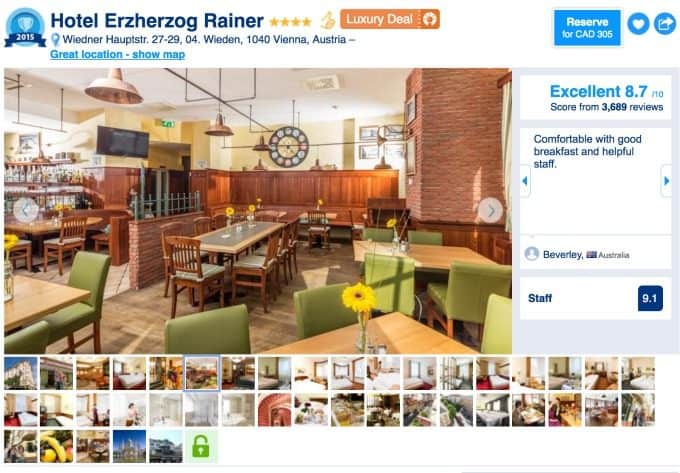Click the four-star rating icons
The width and height of the screenshot is (680, 473).
(x=290, y=21)
